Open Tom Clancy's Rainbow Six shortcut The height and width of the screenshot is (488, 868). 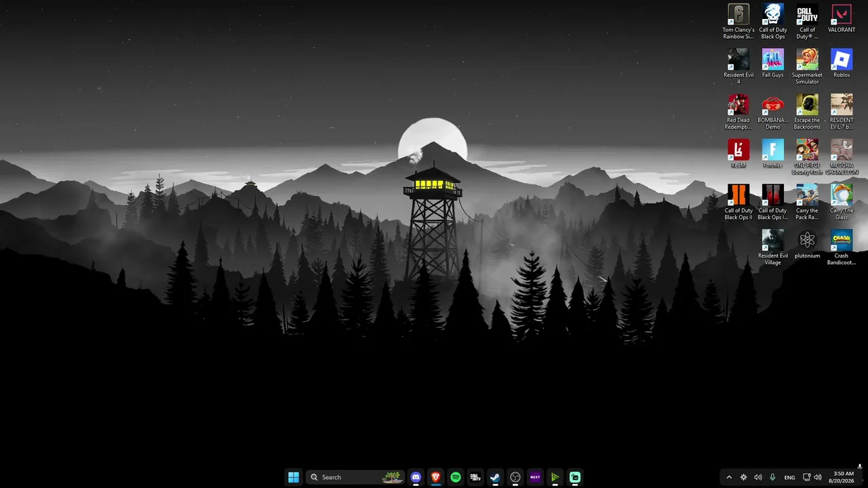coord(738,22)
